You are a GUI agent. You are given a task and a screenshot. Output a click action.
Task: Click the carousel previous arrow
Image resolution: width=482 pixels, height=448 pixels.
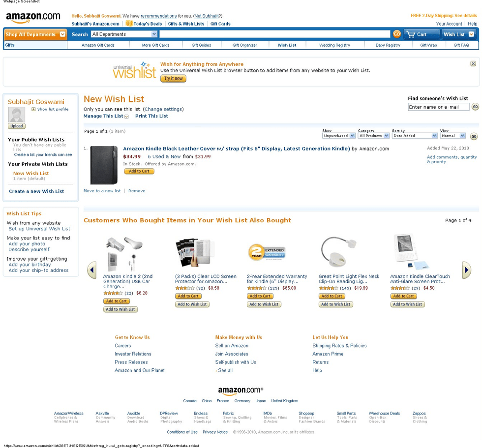tap(92, 270)
